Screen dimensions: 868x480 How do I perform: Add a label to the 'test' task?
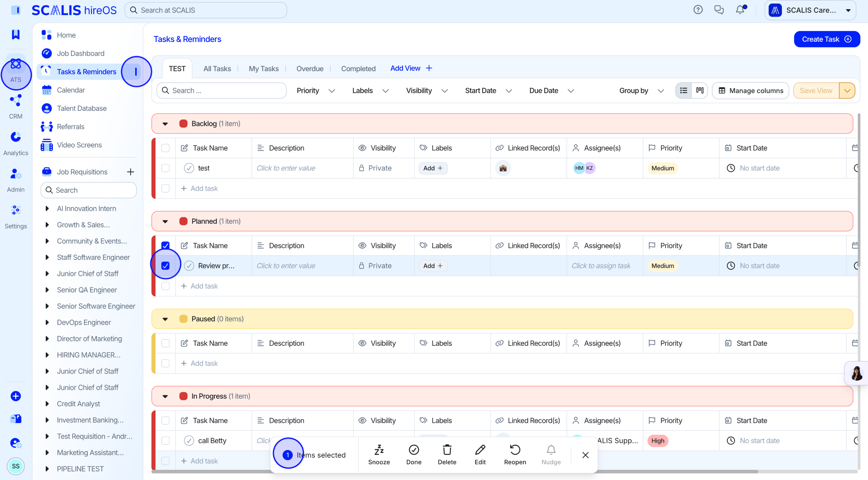[433, 168]
